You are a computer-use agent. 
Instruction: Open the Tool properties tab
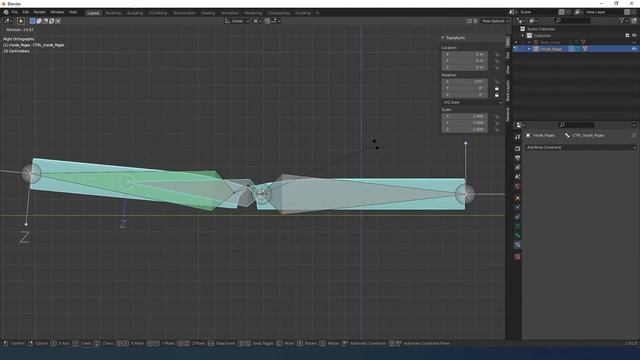pyautogui.click(x=518, y=137)
